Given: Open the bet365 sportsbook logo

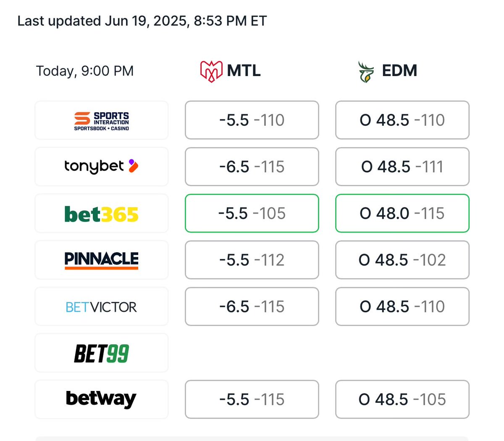Looking at the screenshot, I should 102,214.
